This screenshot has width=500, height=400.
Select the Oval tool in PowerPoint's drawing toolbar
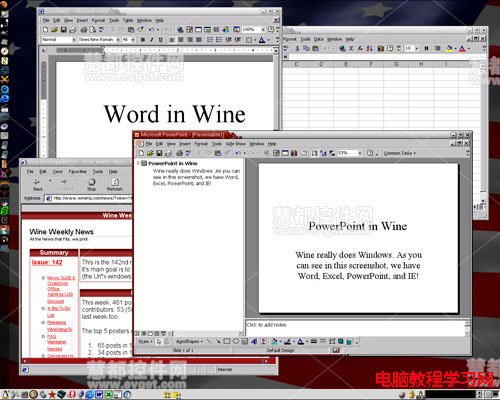pos(236,341)
